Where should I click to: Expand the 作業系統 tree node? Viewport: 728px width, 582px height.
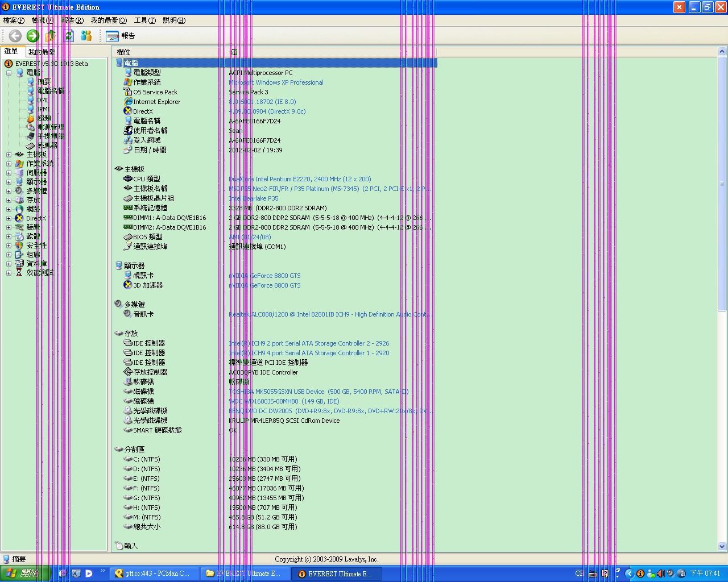pyautogui.click(x=9, y=164)
